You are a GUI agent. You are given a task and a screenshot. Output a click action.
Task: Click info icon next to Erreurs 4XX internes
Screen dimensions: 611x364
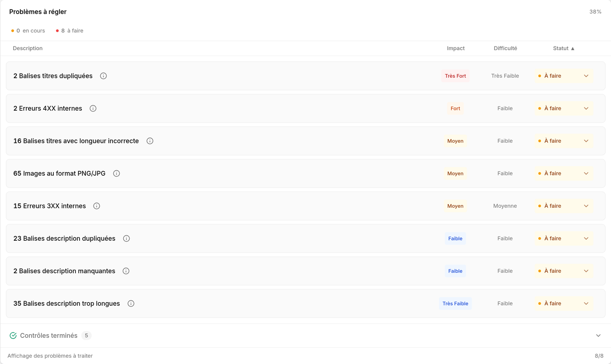click(x=93, y=108)
